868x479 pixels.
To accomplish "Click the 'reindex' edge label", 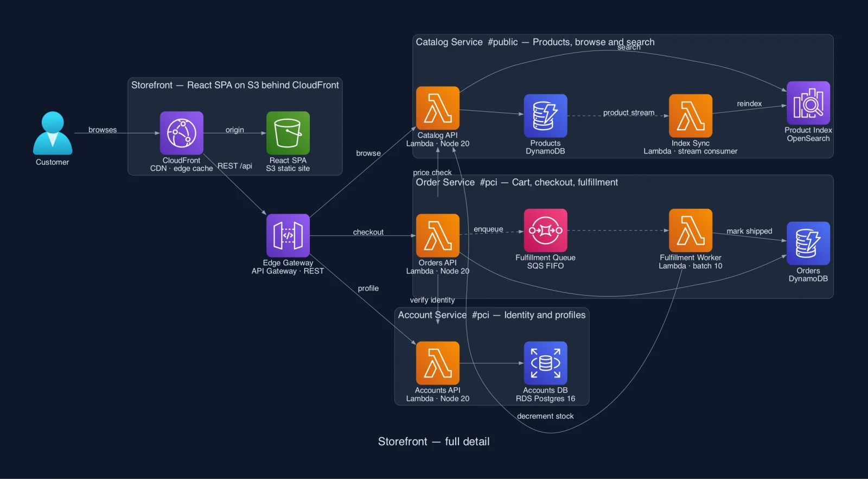I will click(x=749, y=104).
